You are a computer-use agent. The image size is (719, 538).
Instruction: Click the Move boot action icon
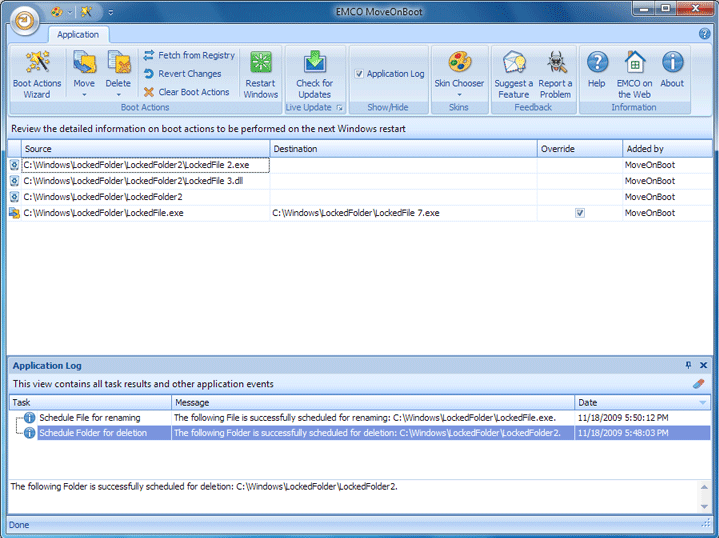(x=84, y=63)
